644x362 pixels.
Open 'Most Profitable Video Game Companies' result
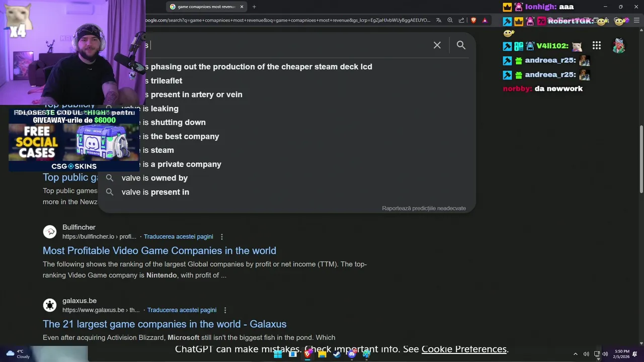(x=159, y=250)
